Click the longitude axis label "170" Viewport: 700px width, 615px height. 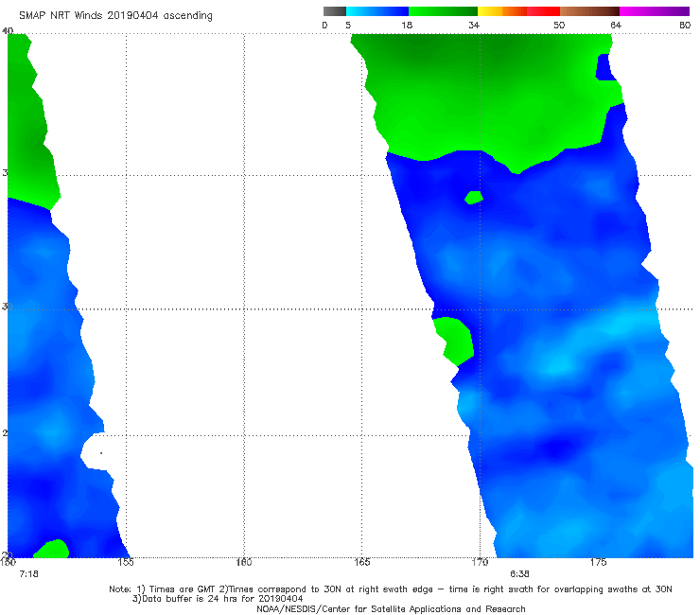tap(480, 562)
